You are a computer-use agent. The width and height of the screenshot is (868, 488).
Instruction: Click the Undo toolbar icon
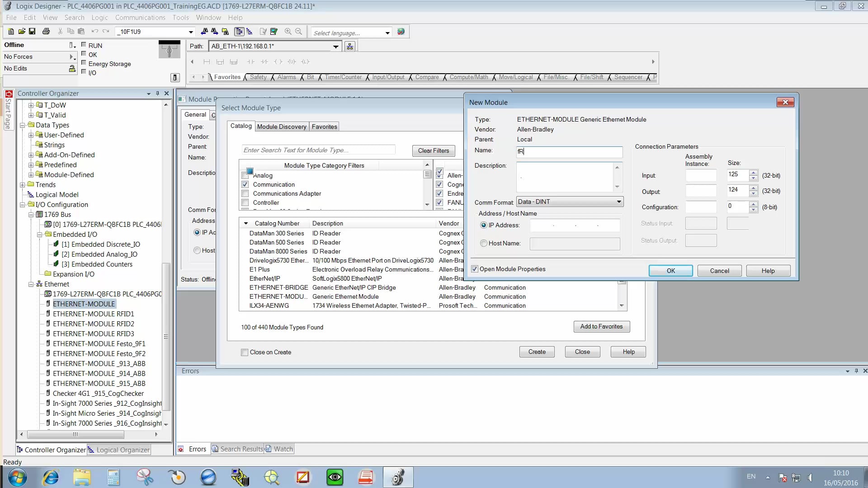coord(94,31)
